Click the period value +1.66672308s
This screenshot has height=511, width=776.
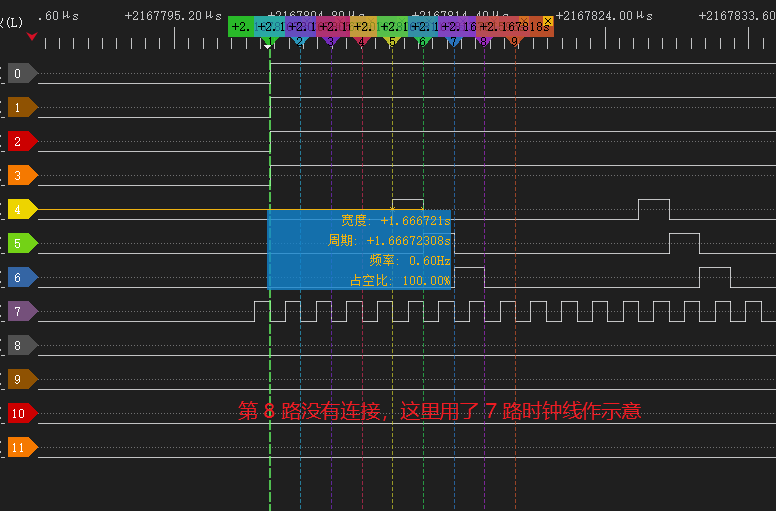point(409,241)
